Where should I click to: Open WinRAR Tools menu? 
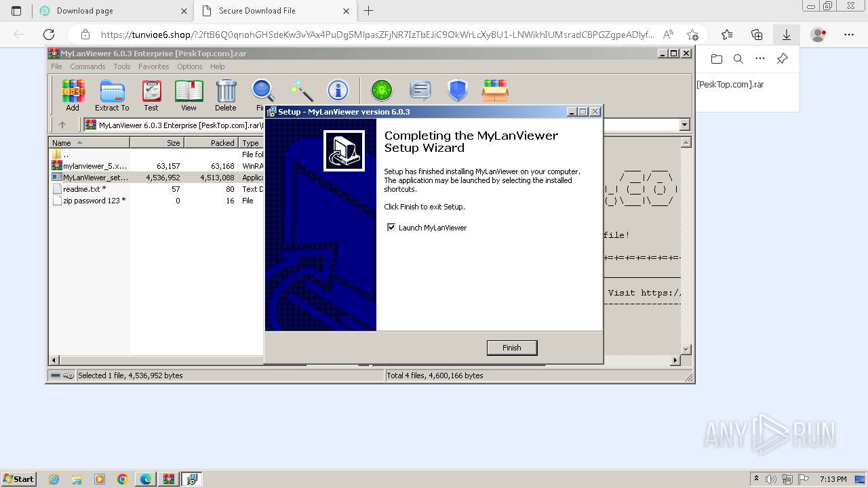(x=122, y=66)
